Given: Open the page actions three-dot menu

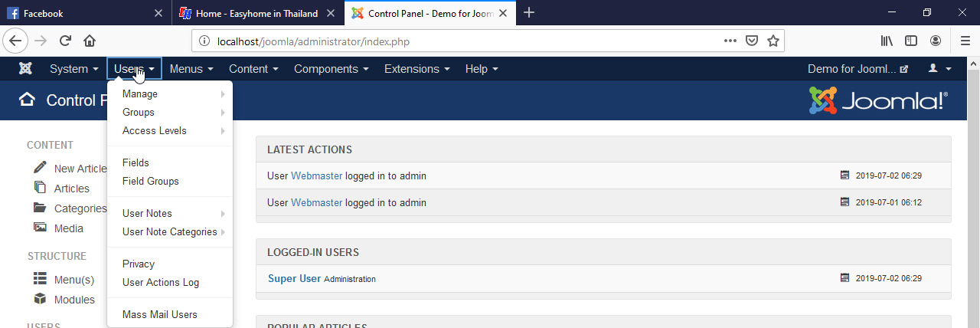Looking at the screenshot, I should 730,41.
